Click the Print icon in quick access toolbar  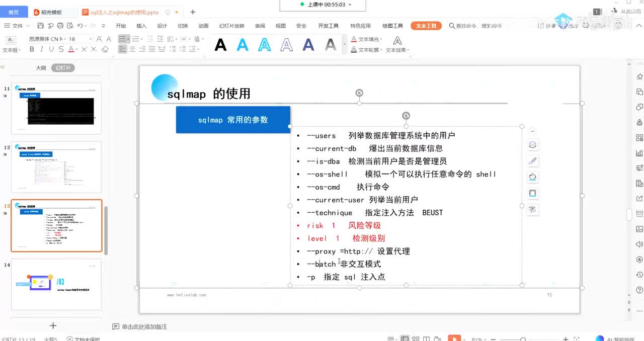[x=60, y=26]
